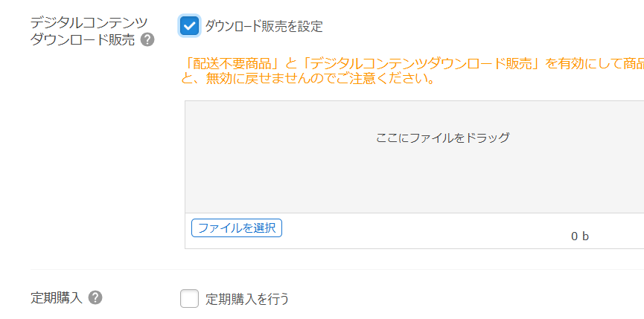Click help icon beside デジタルコンテンツダウンロード販売
The width and height of the screenshot is (644, 319).
coord(147,40)
